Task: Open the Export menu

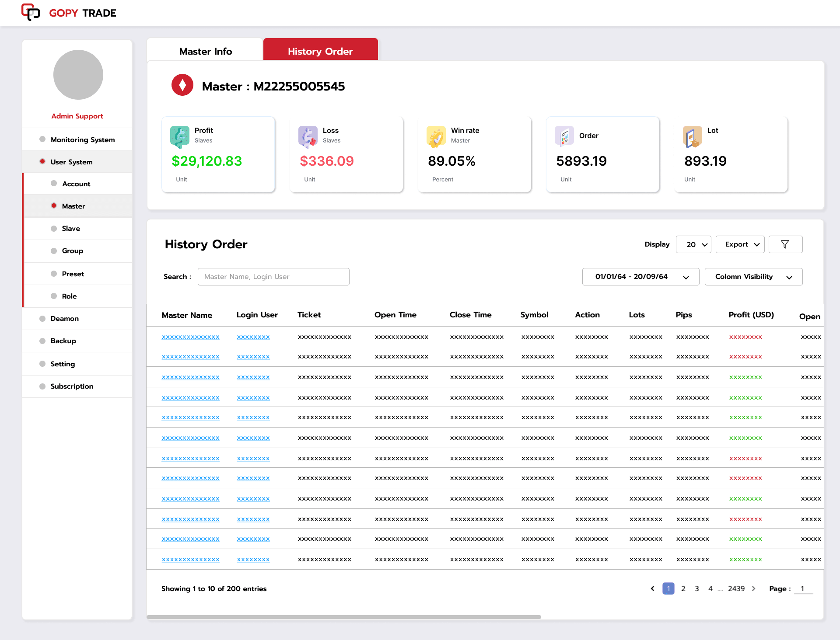Action: 739,244
